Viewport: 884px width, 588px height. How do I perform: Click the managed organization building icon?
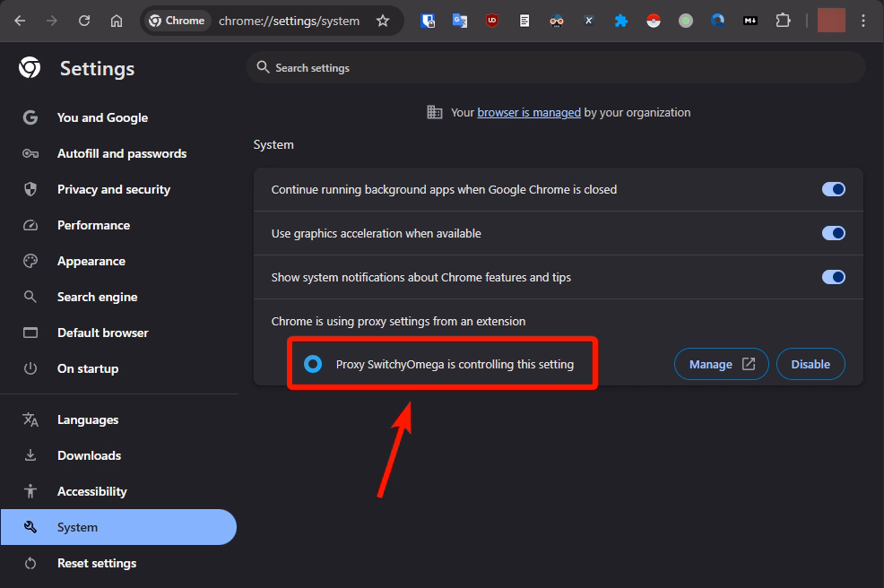pos(434,112)
